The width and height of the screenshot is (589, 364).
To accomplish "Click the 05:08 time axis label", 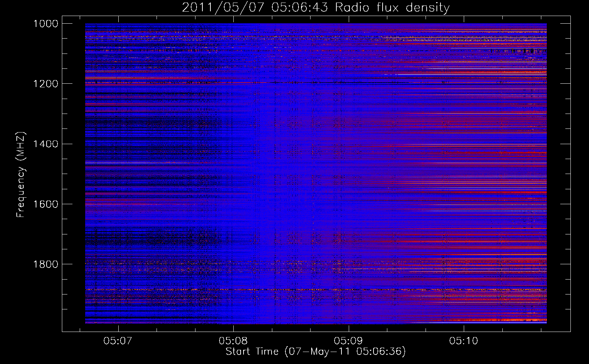I will 233,341.
